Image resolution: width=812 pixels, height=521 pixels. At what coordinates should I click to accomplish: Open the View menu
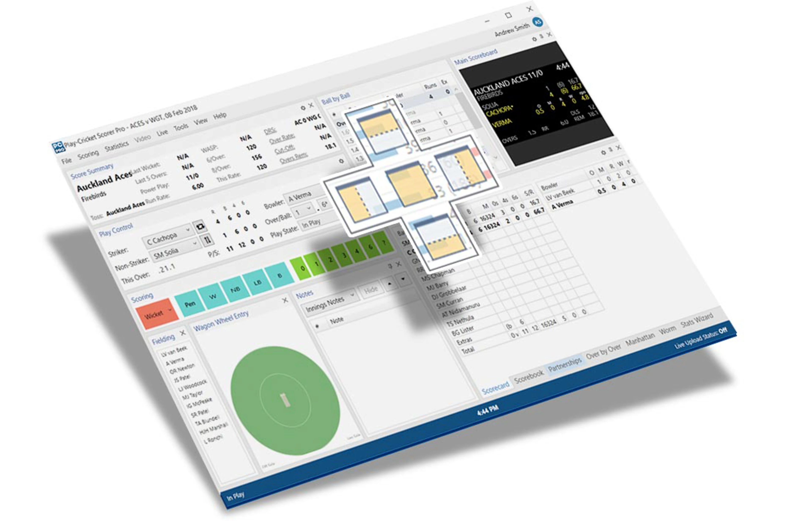tap(200, 121)
